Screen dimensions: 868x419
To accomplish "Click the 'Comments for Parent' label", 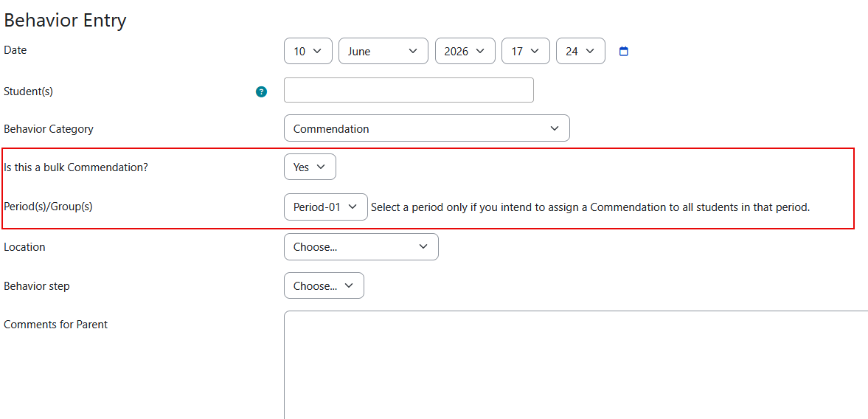I will (55, 325).
